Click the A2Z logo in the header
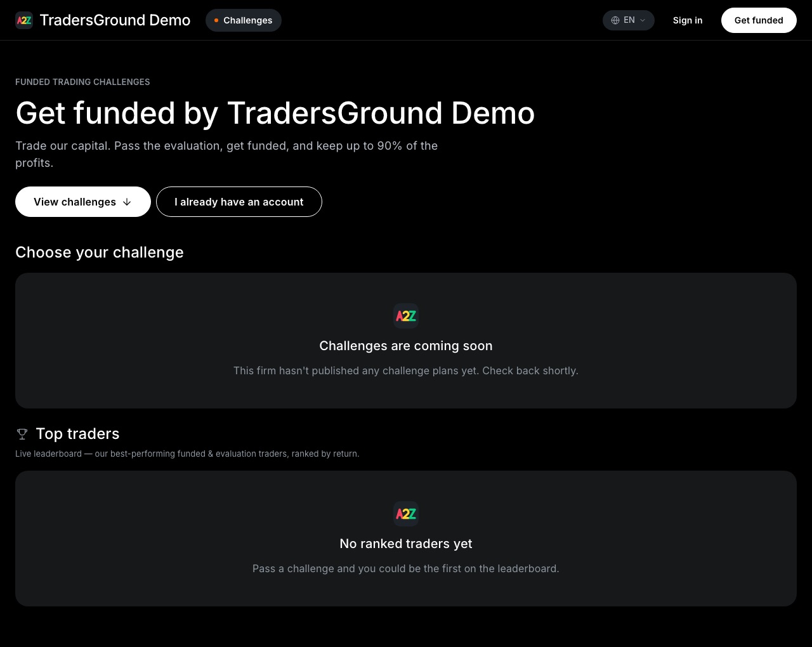 coord(24,20)
